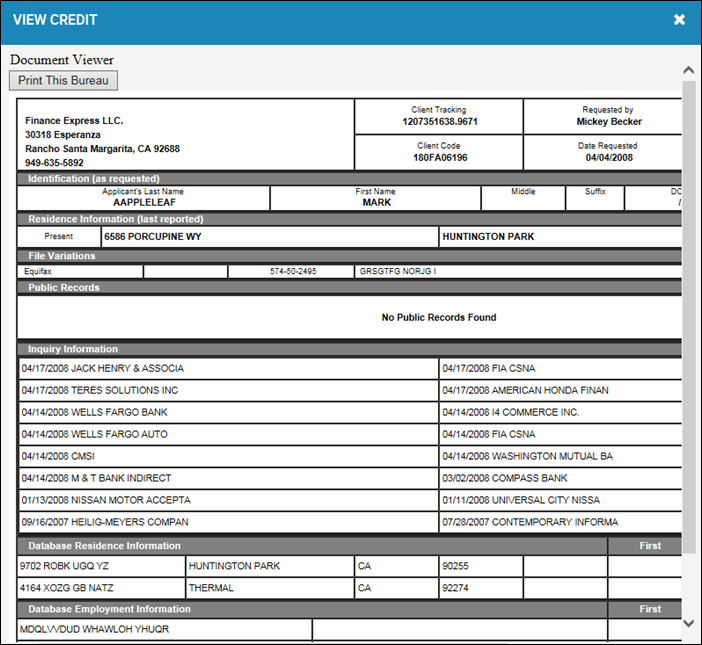The width and height of the screenshot is (702, 645).
Task: Click the Document Viewer heading
Action: tap(62, 60)
